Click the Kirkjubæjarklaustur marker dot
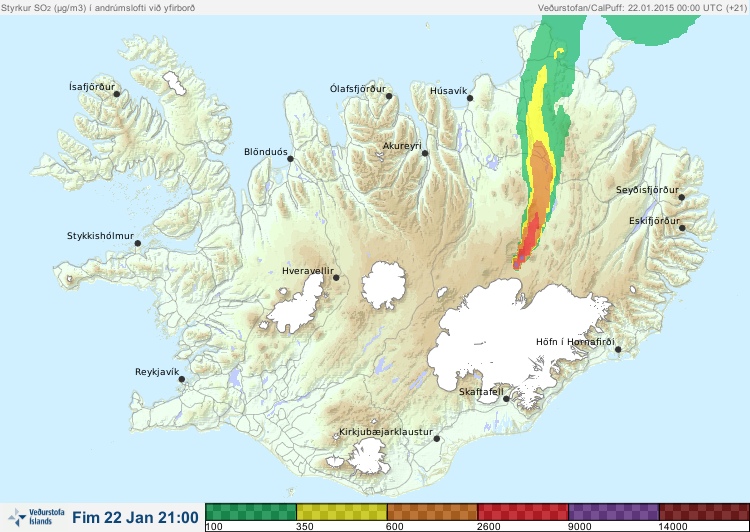This screenshot has width=750, height=532. click(436, 439)
